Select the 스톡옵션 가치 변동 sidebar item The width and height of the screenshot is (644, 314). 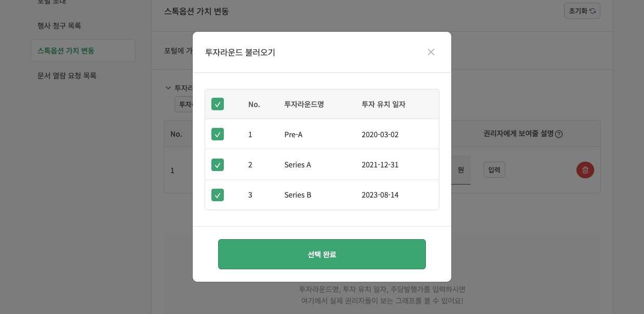(66, 50)
